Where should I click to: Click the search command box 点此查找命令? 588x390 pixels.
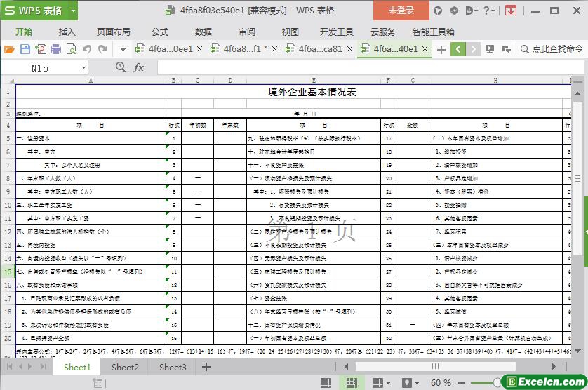552,49
